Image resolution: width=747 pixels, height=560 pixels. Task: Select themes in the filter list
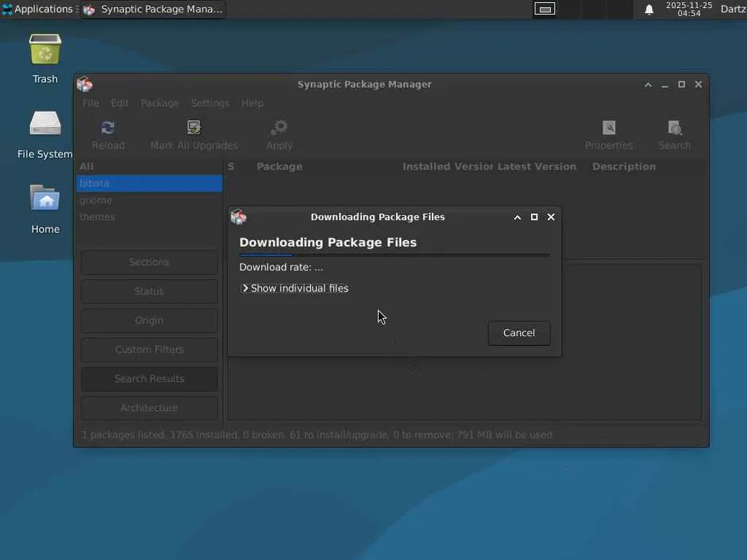pos(149,217)
